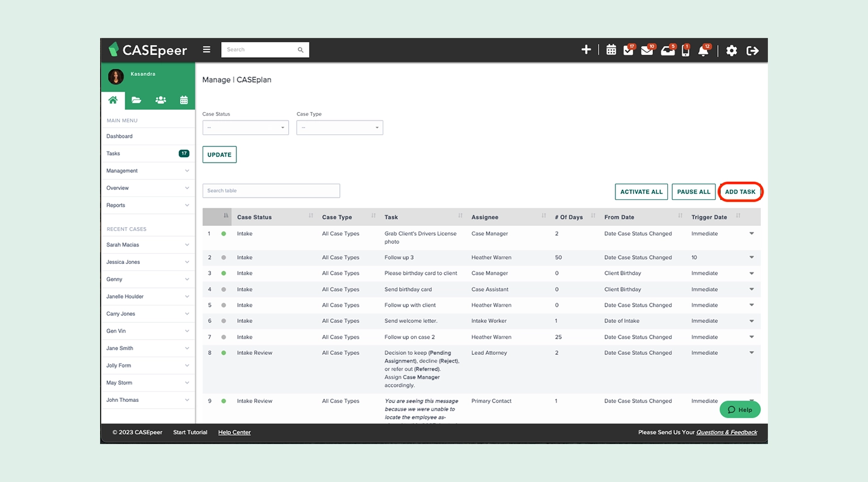The width and height of the screenshot is (868, 482).
Task: Click the UPDATE button
Action: (219, 155)
